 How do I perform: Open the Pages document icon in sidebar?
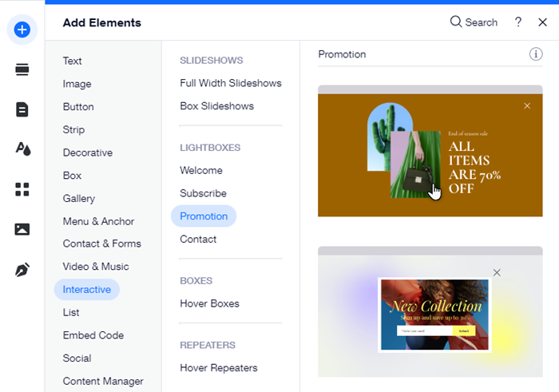tap(22, 109)
